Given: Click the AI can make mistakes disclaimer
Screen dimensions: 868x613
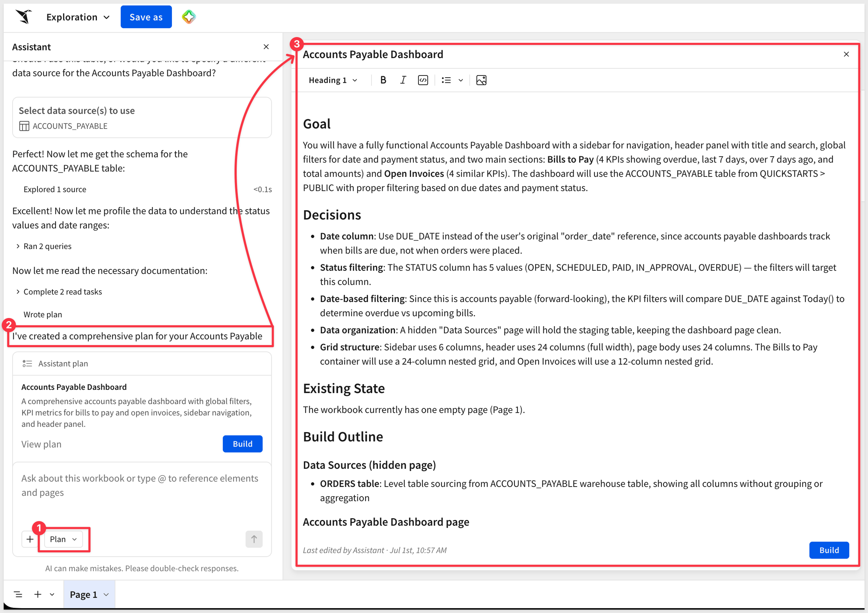Looking at the screenshot, I should [x=142, y=568].
